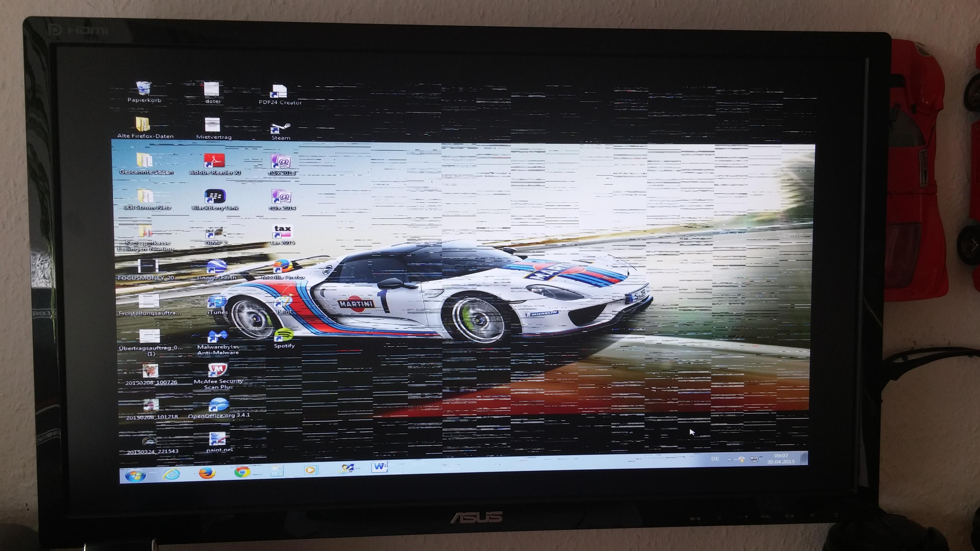Launch Internet Explorer from the taskbar
Viewport: 980px width, 551px height.
pyautogui.click(x=171, y=474)
